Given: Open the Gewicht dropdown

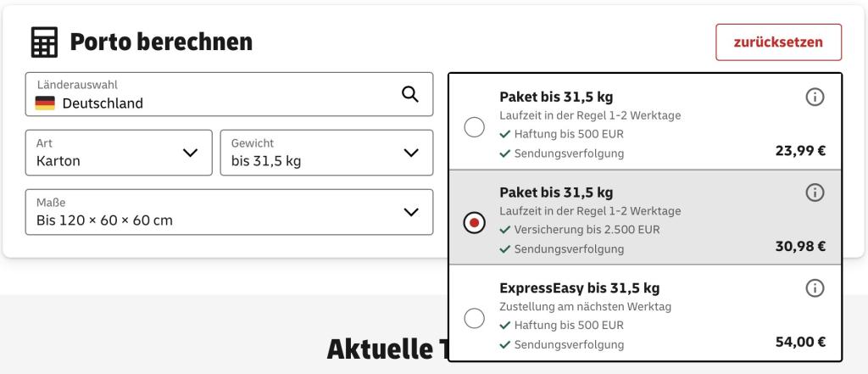Looking at the screenshot, I should pos(326,153).
